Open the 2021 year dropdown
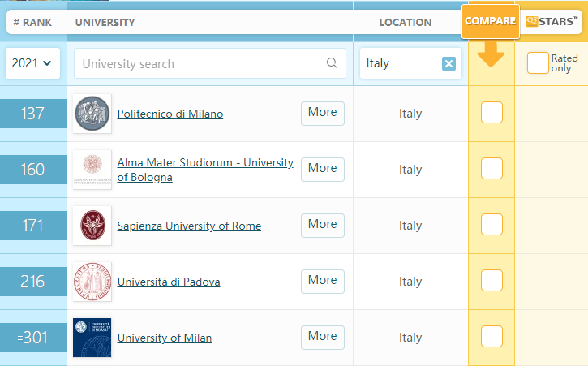 [32, 63]
